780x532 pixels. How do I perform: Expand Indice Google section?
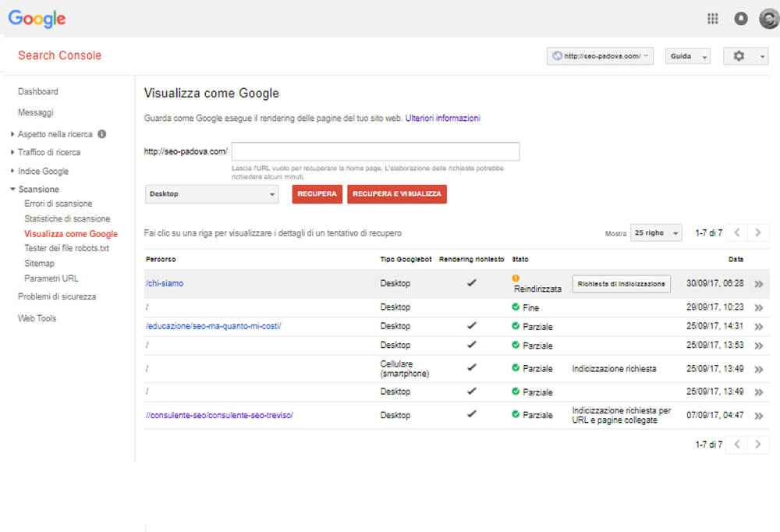12,171
